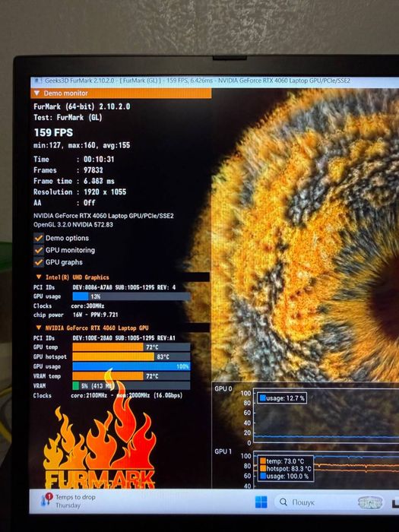Click the chip power 16W - PPW:9.721 value
Image resolution: width=399 pixels, height=532 pixels.
click(95, 315)
